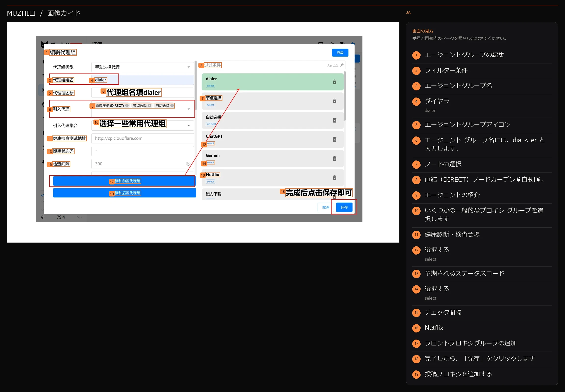Click the chip icon beside 79.4 MB
Image resolution: width=565 pixels, height=392 pixels.
(x=43, y=217)
